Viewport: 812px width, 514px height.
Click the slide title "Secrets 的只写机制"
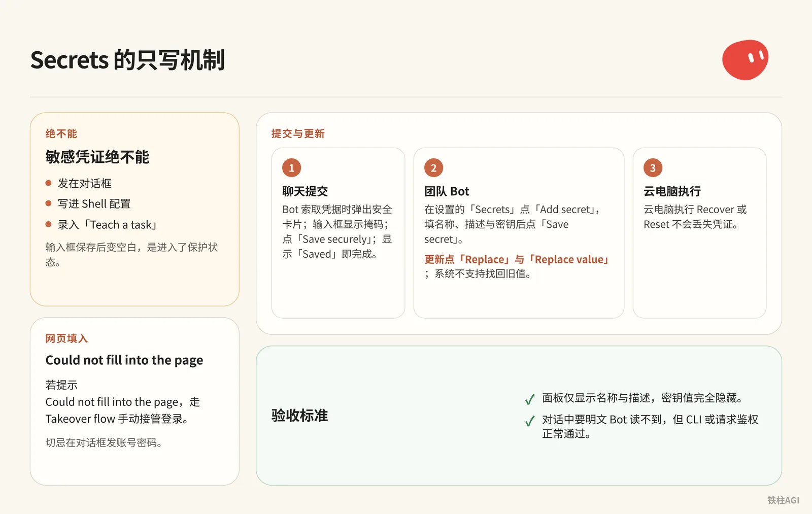(127, 60)
